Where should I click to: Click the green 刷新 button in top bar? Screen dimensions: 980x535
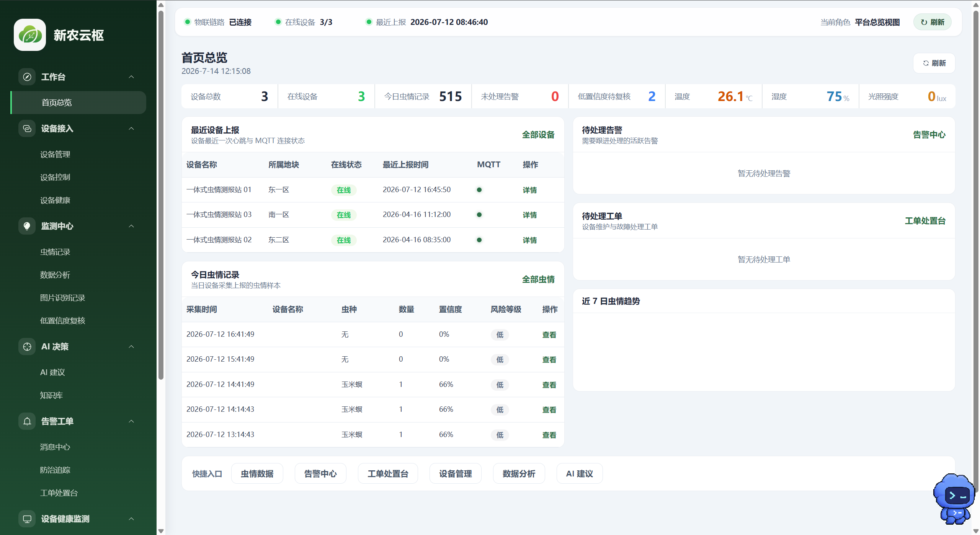(x=932, y=22)
